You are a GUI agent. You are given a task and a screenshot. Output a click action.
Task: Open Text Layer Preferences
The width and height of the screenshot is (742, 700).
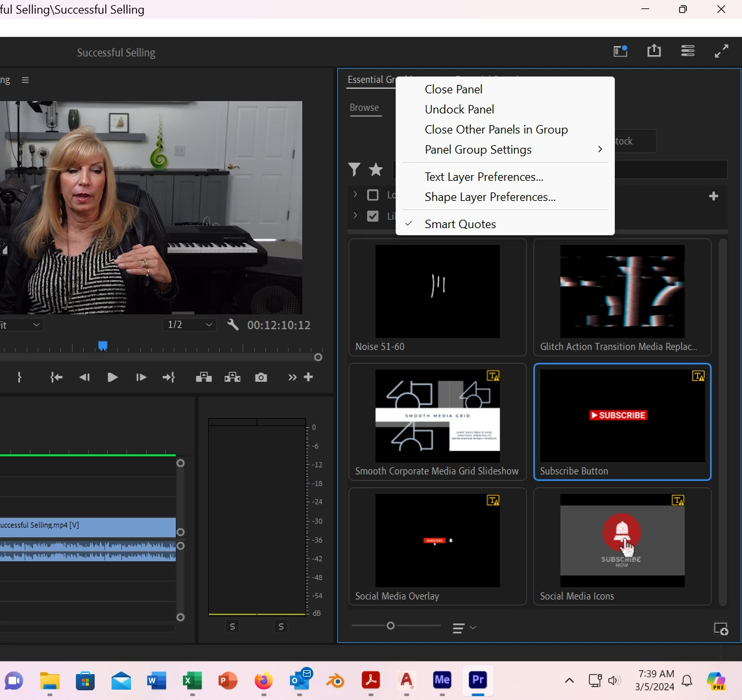click(505, 177)
